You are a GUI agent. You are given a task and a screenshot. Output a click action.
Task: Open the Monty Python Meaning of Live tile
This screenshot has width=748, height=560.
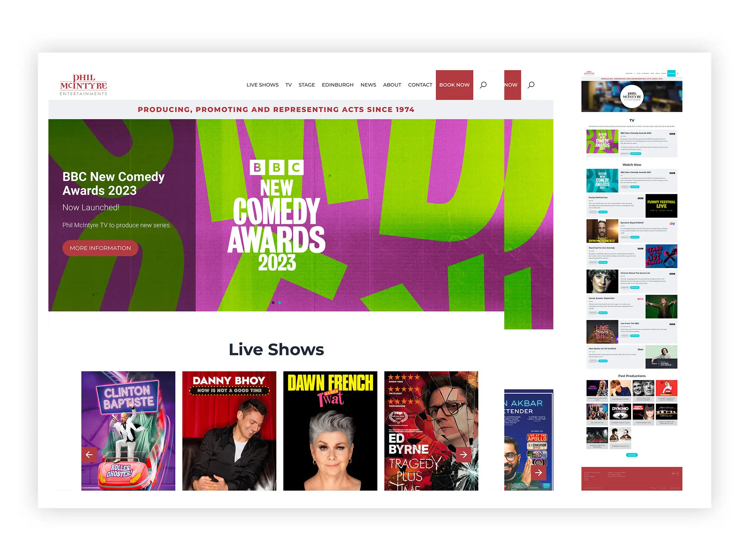667,414
